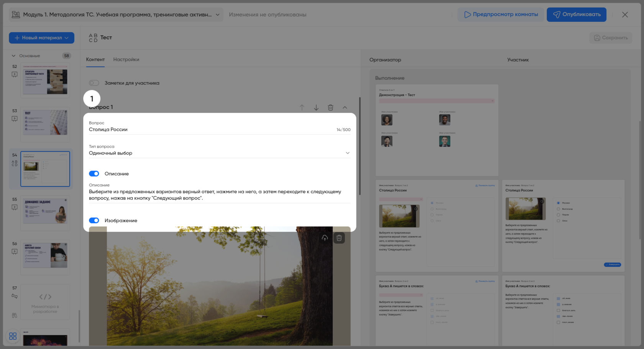Switch to the Настройки tab
Image resolution: width=644 pixels, height=349 pixels.
pos(126,59)
